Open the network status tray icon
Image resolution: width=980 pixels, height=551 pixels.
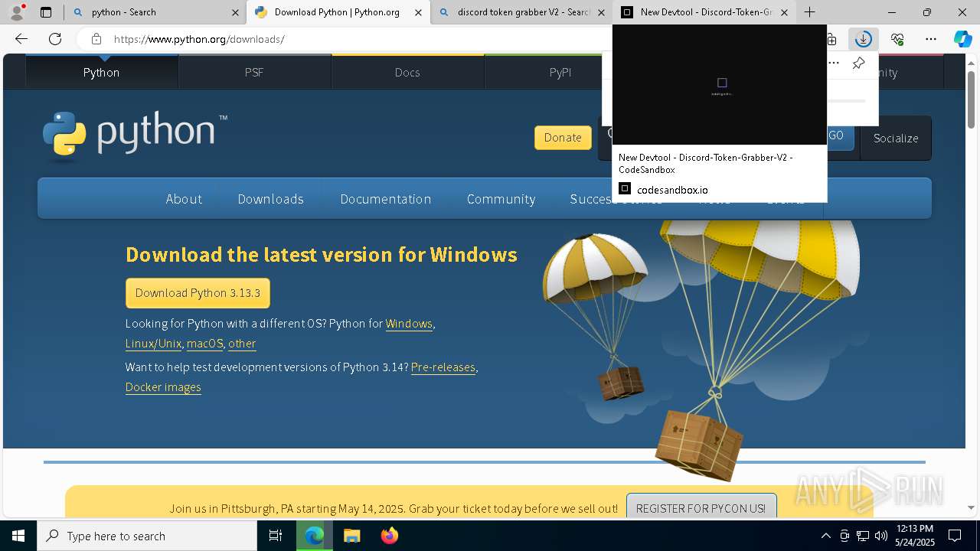[863, 536]
